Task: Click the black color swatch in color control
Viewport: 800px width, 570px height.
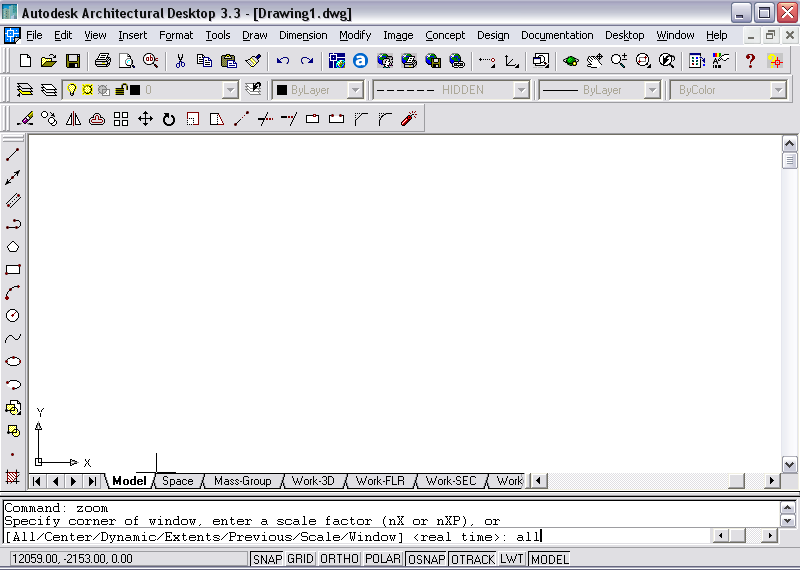Action: [282, 90]
